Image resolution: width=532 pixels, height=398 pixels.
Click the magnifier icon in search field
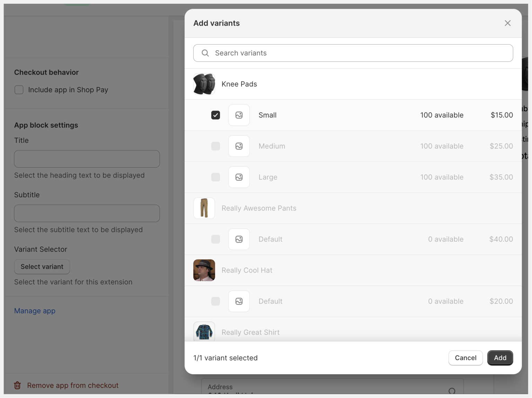click(x=205, y=53)
